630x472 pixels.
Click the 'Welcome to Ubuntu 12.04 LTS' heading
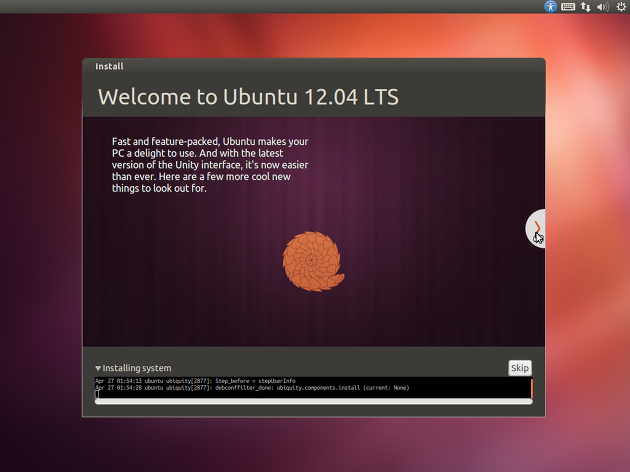(248, 97)
